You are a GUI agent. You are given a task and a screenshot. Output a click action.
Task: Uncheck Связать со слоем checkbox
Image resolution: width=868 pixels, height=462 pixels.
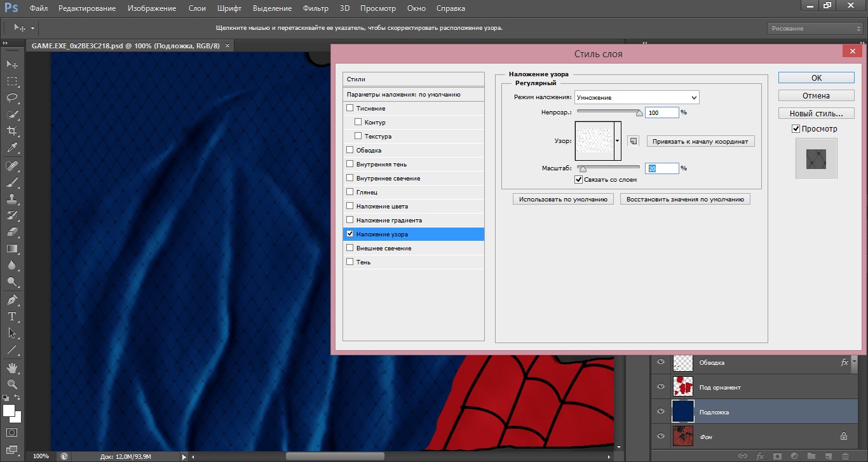tap(578, 180)
